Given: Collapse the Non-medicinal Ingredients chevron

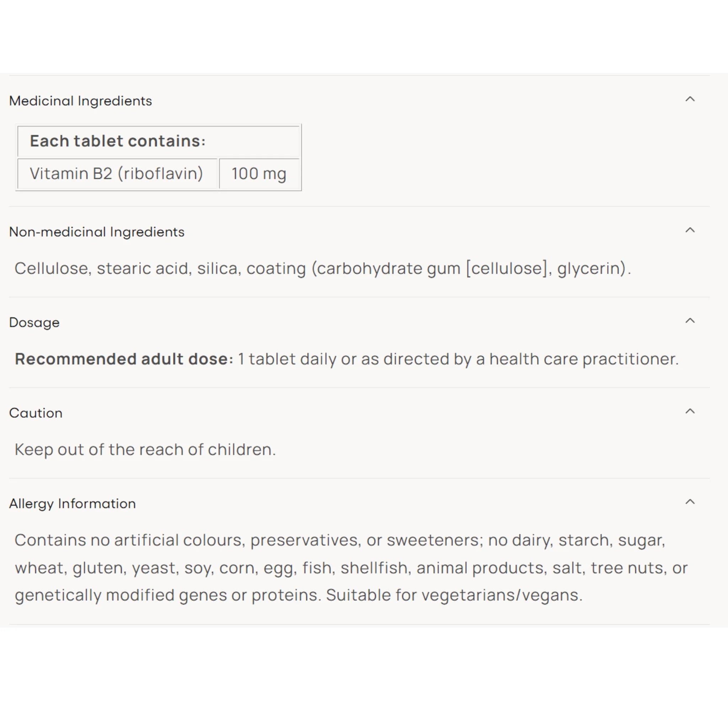Looking at the screenshot, I should tap(690, 230).
